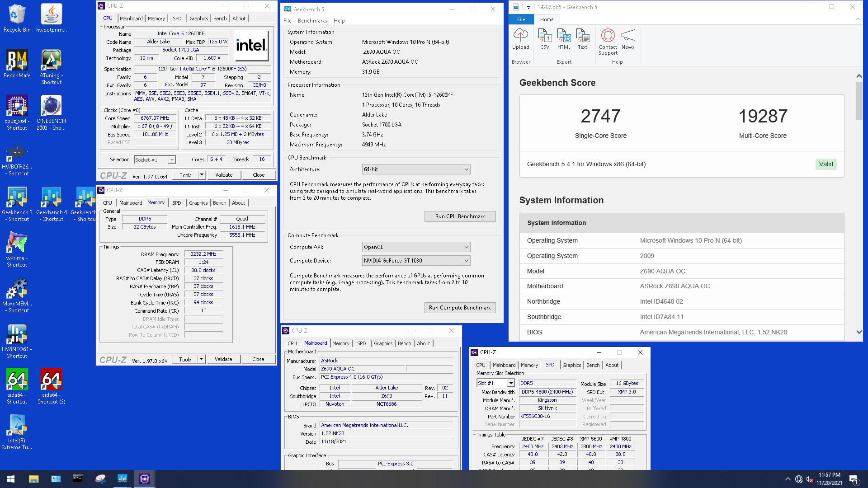Open aida64 Shortcut (2) icon
This screenshot has height=488, width=868.
point(51,387)
